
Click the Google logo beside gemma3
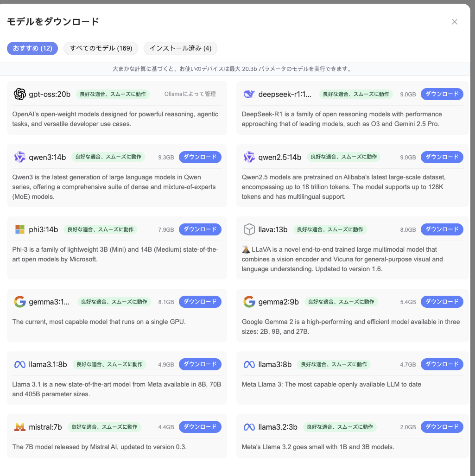(20, 301)
